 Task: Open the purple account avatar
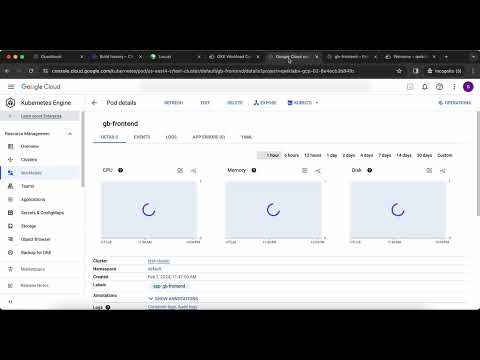coord(468,87)
